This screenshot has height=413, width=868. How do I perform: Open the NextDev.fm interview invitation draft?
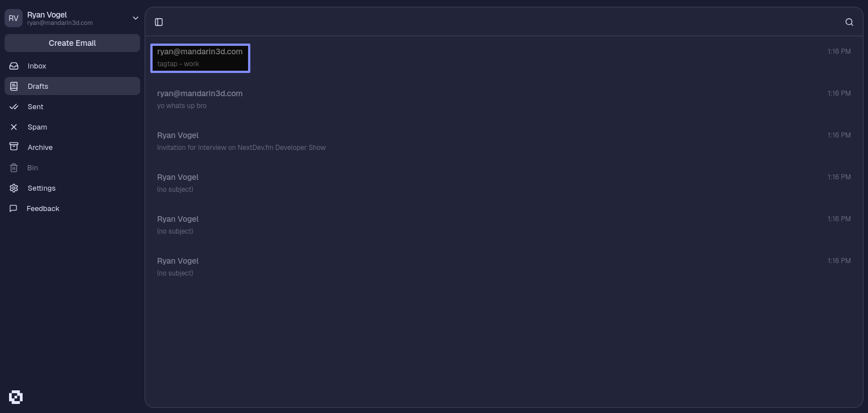pos(241,148)
